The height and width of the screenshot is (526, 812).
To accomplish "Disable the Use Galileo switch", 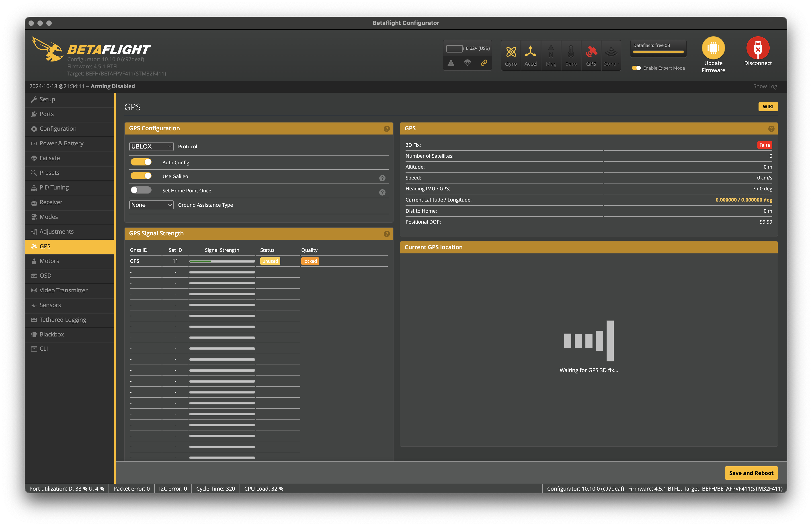I will 141,175.
